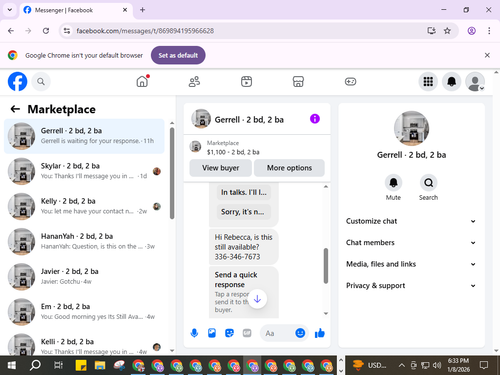Choose a sticker icon in composer
Image resolution: width=500 pixels, height=375 pixels.
(229, 333)
